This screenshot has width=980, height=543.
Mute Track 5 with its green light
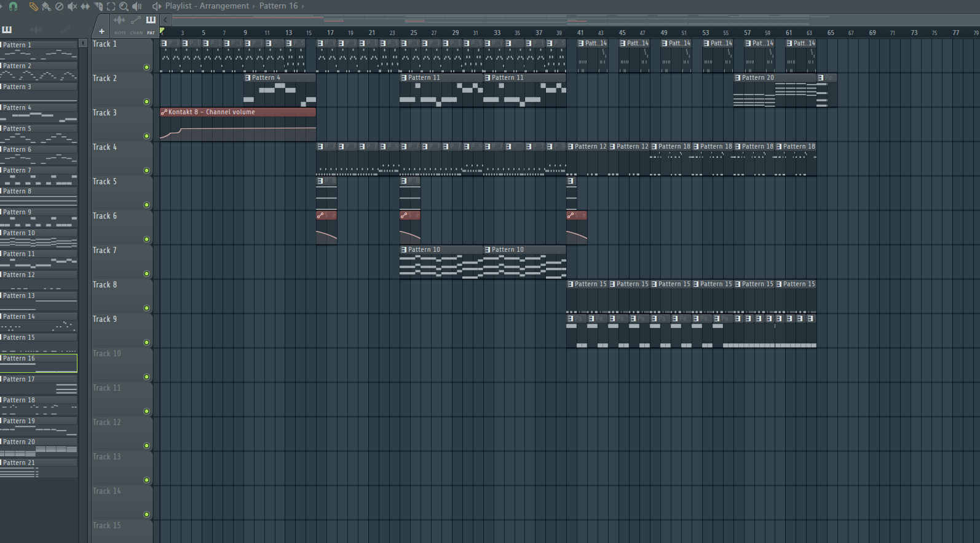tap(146, 205)
